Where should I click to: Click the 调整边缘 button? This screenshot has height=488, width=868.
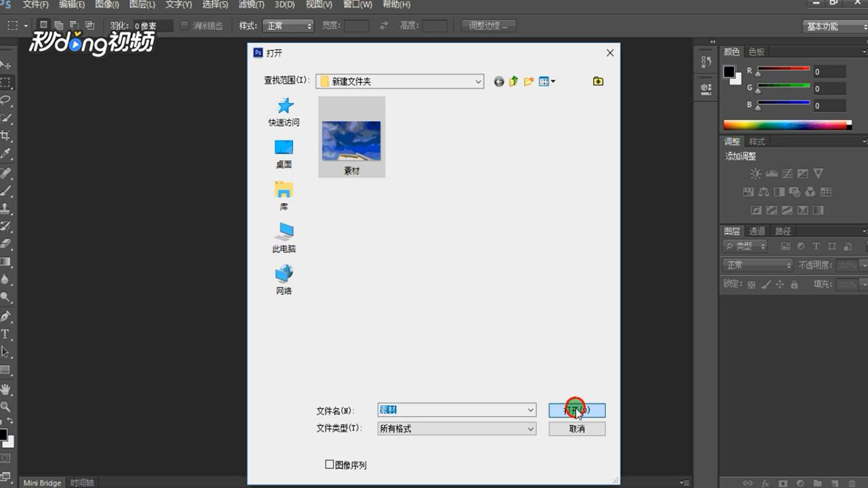tap(488, 26)
